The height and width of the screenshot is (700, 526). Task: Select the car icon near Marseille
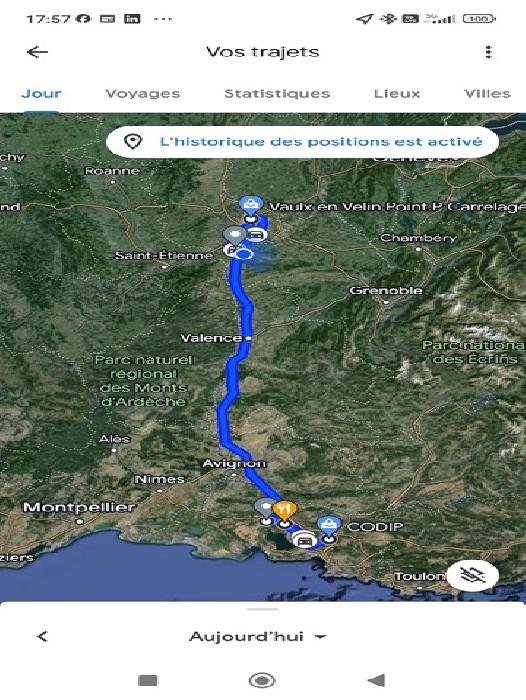click(x=304, y=540)
